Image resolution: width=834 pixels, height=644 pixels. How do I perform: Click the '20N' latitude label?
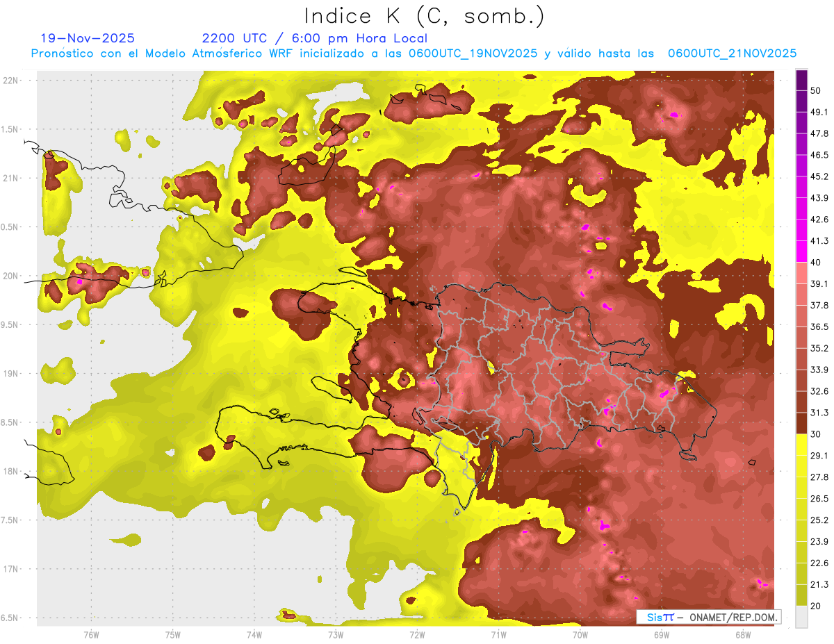(12, 276)
